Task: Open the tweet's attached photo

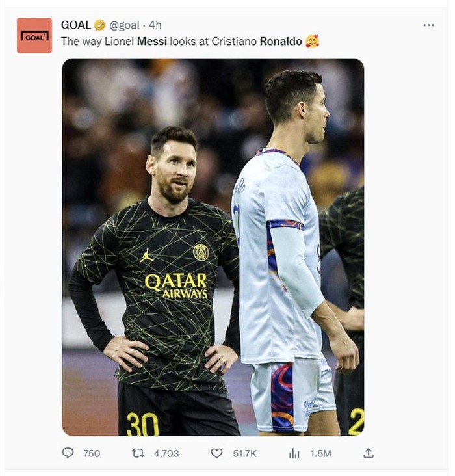Action: (x=213, y=247)
